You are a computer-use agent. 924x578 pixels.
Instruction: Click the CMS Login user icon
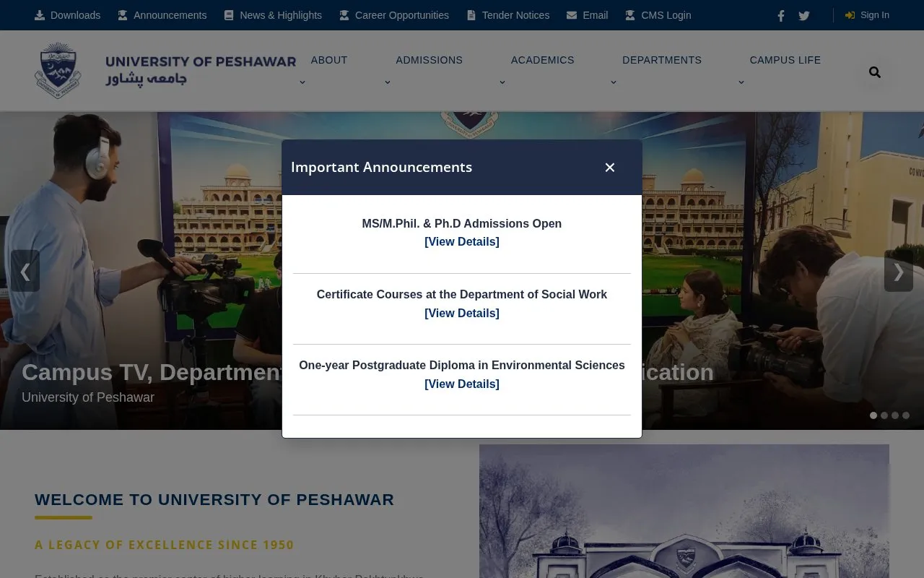click(630, 15)
